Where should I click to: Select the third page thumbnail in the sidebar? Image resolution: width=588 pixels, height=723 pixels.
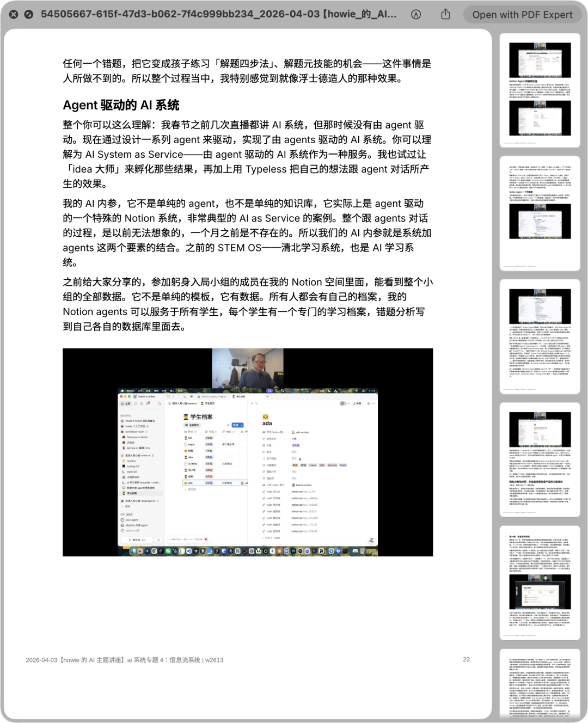pos(540,336)
